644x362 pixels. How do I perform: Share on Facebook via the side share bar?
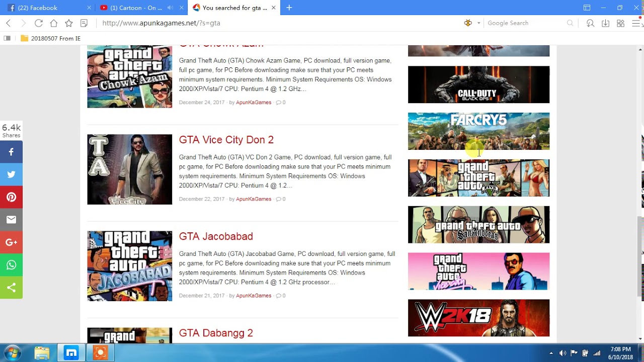pyautogui.click(x=11, y=152)
